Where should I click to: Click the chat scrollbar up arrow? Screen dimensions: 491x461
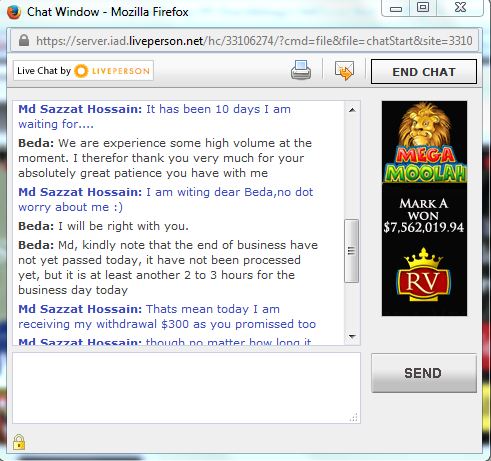[x=352, y=110]
